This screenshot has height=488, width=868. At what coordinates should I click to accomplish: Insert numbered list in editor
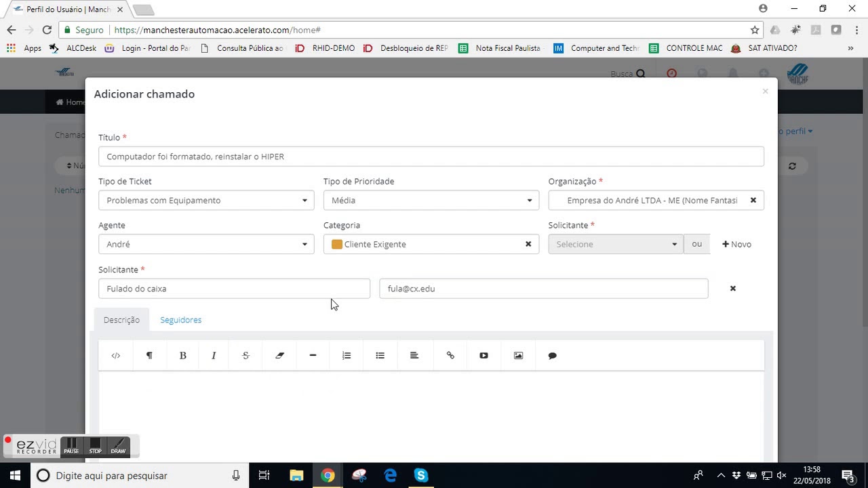pos(347,355)
